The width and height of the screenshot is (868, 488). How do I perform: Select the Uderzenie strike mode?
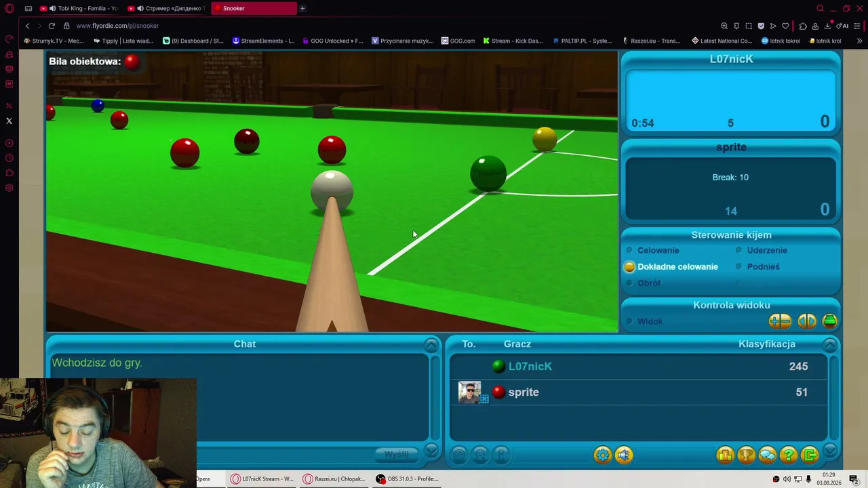click(x=762, y=250)
